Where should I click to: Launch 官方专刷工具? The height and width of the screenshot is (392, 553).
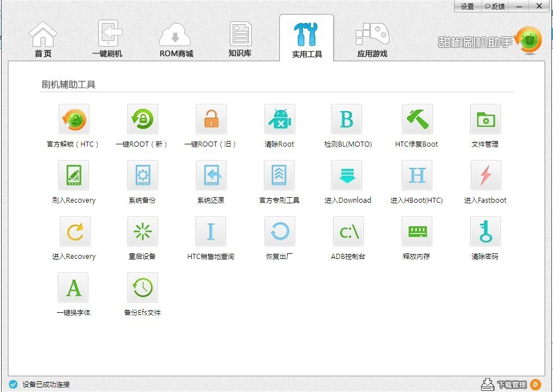[279, 175]
